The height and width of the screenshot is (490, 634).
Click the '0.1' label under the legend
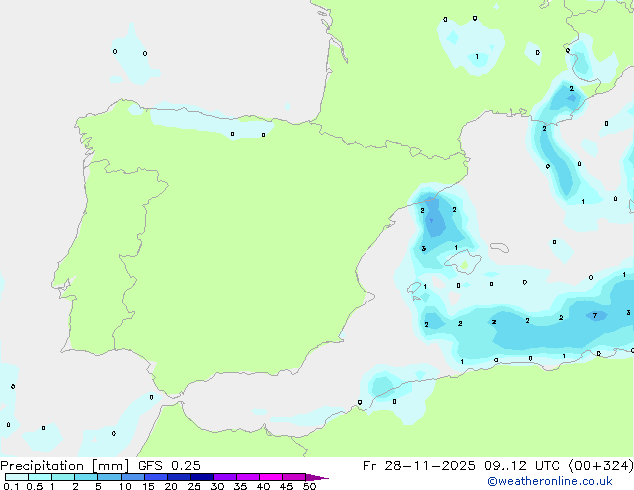(x=11, y=486)
